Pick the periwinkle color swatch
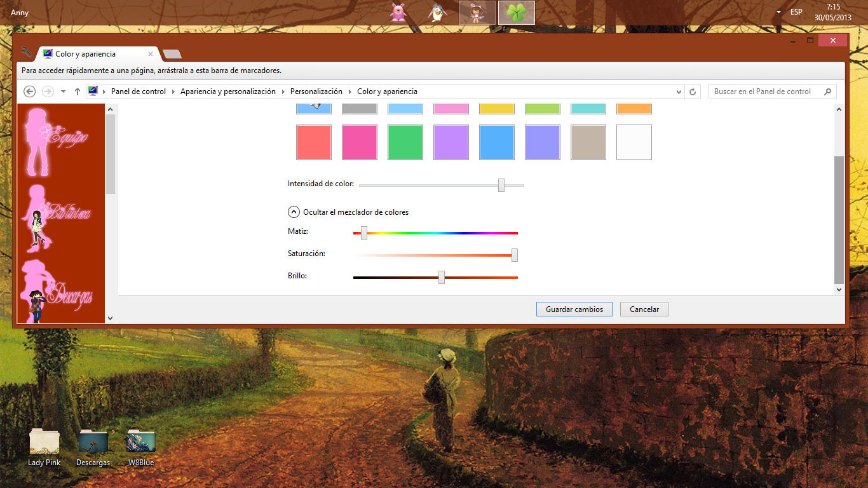Image resolution: width=868 pixels, height=488 pixels. point(543,142)
